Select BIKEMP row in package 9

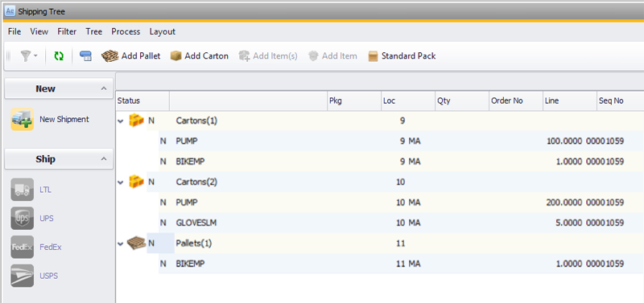click(401, 162)
